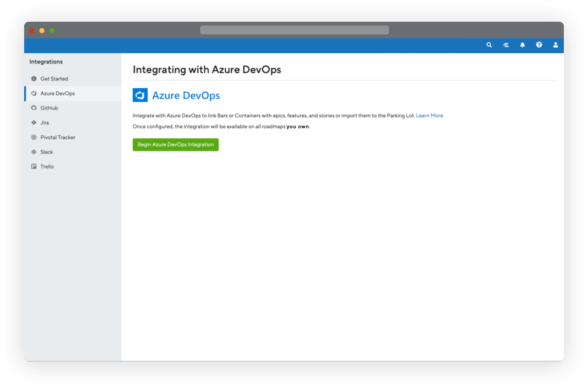Click the browser address bar
588x388 pixels.
coord(295,30)
